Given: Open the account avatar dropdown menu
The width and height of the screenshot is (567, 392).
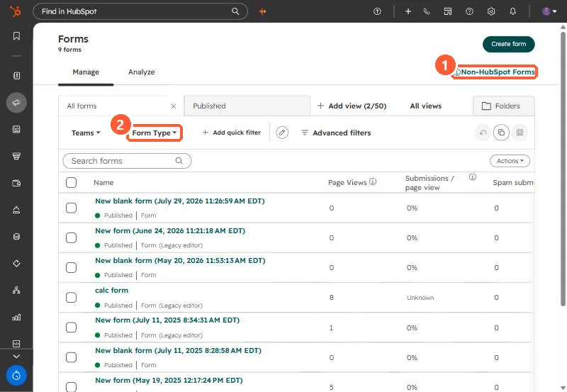Looking at the screenshot, I should 549,11.
